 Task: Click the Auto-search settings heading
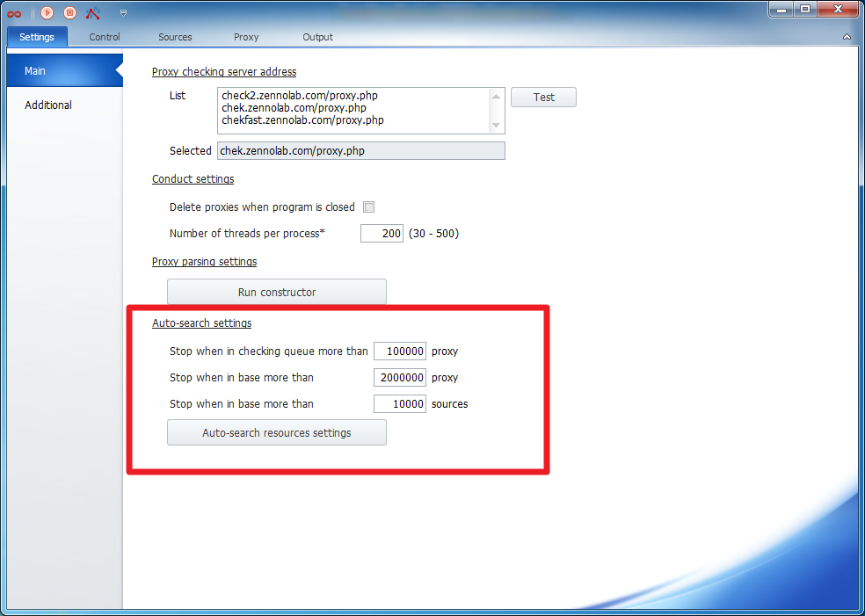click(202, 323)
